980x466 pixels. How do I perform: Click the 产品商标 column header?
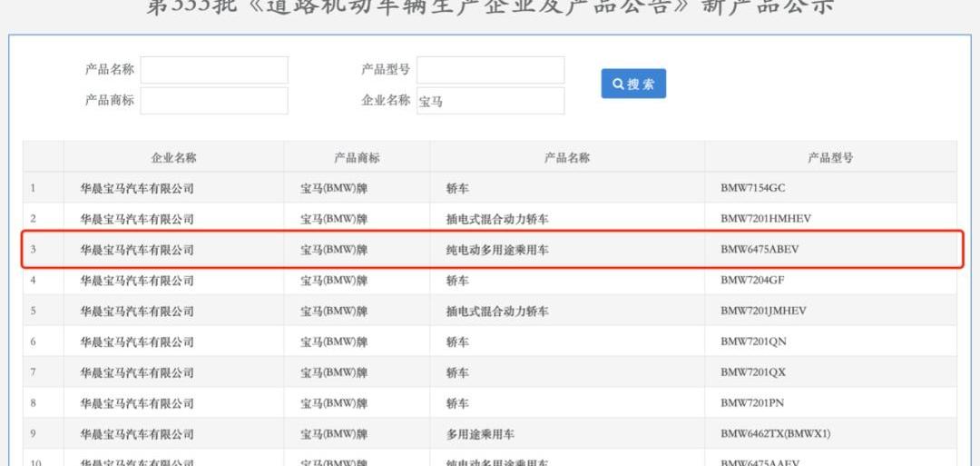pyautogui.click(x=357, y=158)
